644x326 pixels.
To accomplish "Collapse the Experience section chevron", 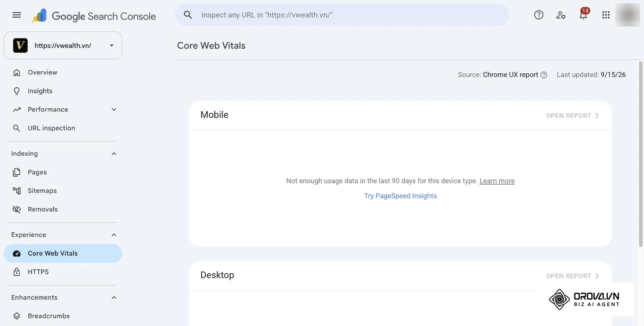I will pyautogui.click(x=114, y=235).
